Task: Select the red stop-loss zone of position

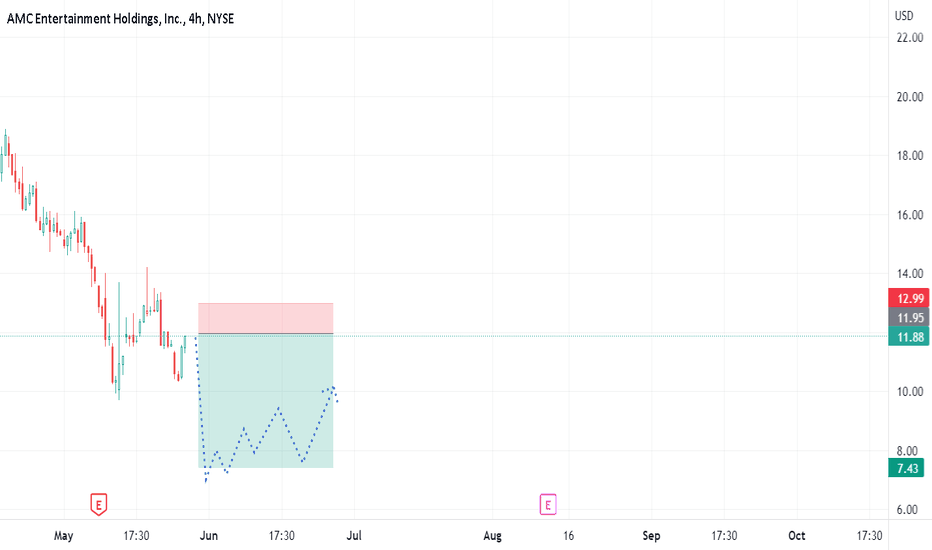Action: click(266, 318)
